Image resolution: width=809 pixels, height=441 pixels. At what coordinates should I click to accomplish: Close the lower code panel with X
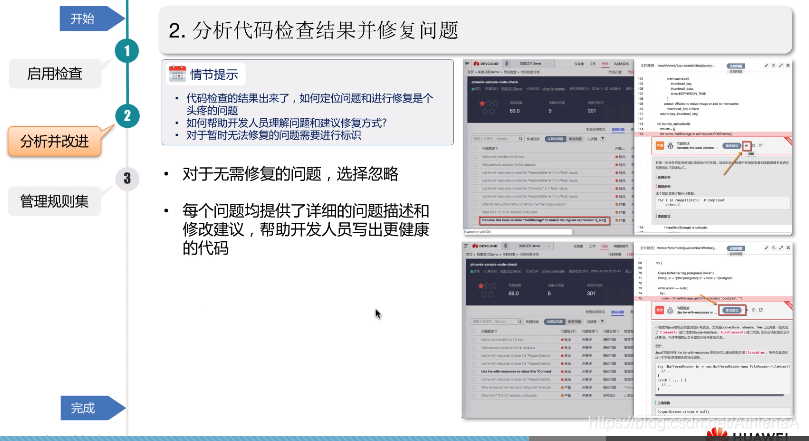788,248
